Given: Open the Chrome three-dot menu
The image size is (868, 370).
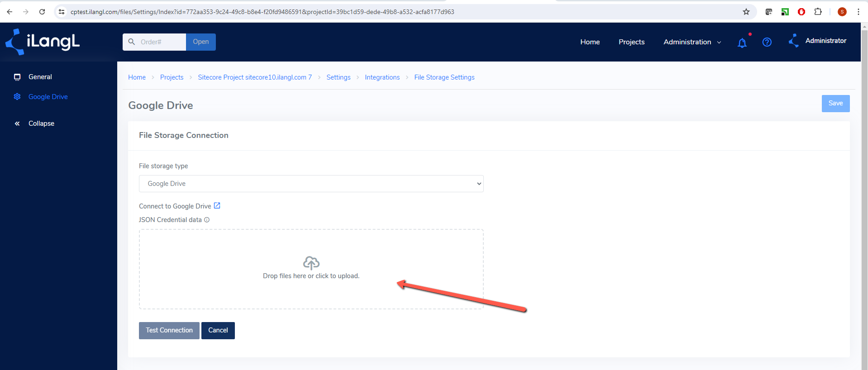Looking at the screenshot, I should click(858, 12).
